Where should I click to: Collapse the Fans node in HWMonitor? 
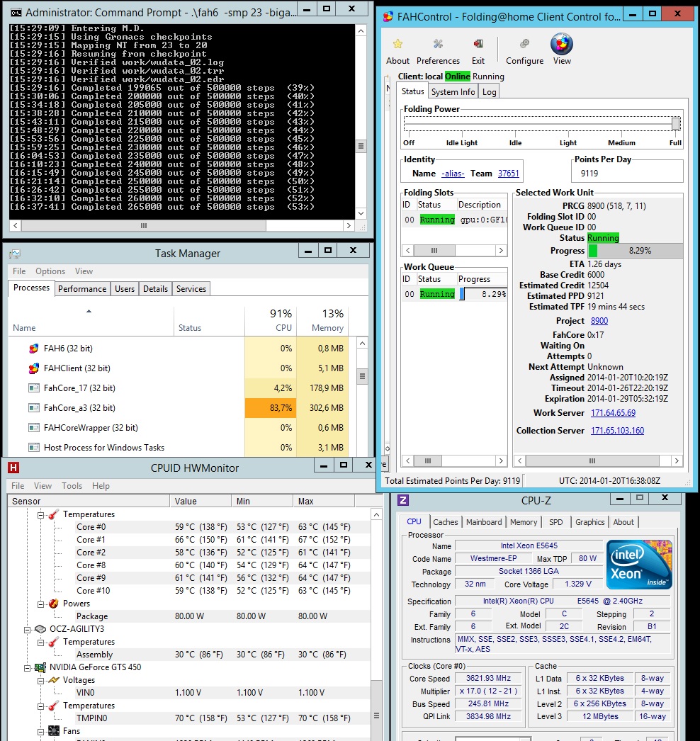click(40, 732)
